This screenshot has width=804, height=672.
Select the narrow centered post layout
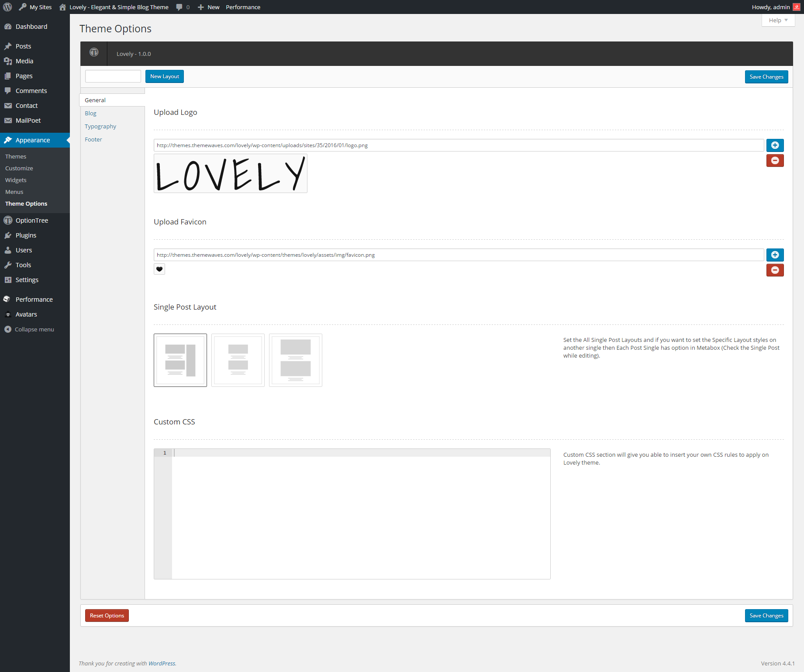[238, 360]
